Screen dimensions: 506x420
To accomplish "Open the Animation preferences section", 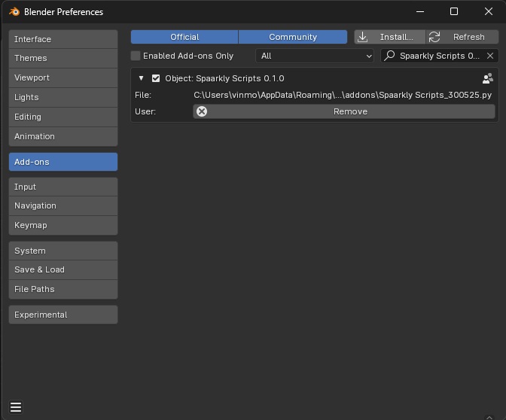I will pos(63,136).
